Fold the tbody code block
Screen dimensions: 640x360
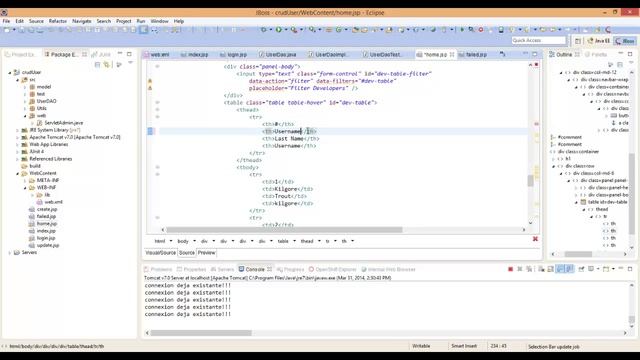158,167
